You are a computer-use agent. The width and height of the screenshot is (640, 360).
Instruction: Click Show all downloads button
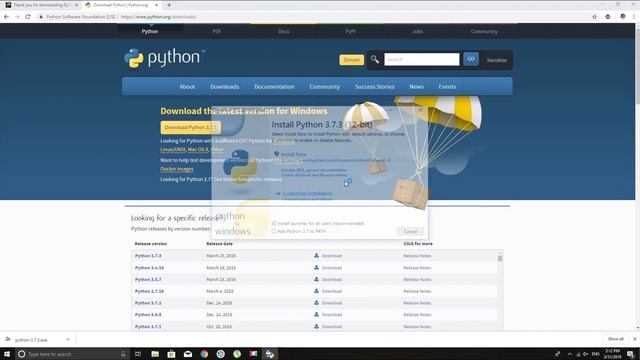pyautogui.click(x=616, y=339)
